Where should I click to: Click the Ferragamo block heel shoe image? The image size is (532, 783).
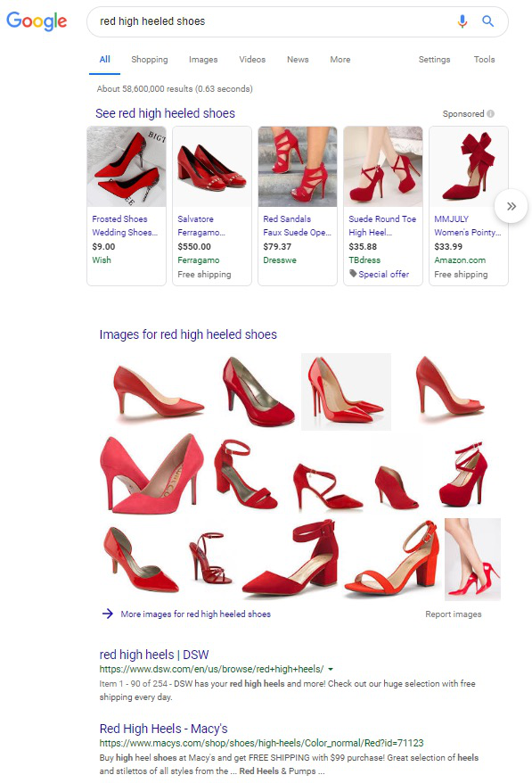tap(211, 167)
